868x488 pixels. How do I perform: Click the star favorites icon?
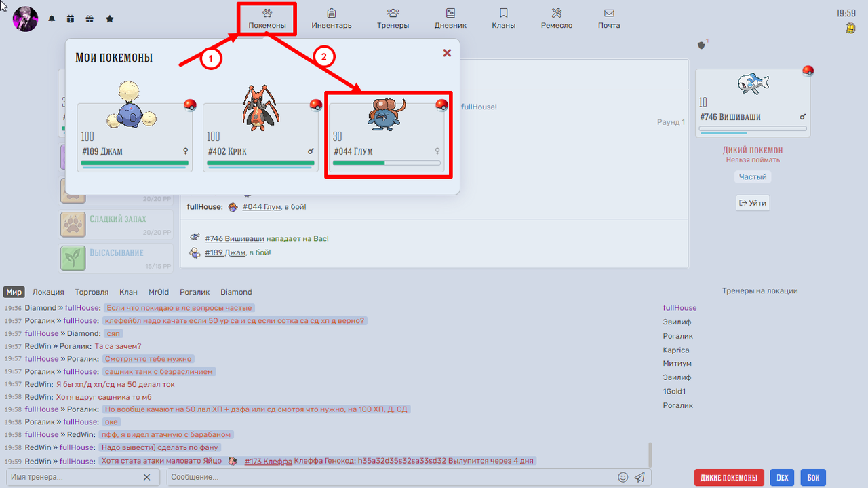tap(109, 19)
